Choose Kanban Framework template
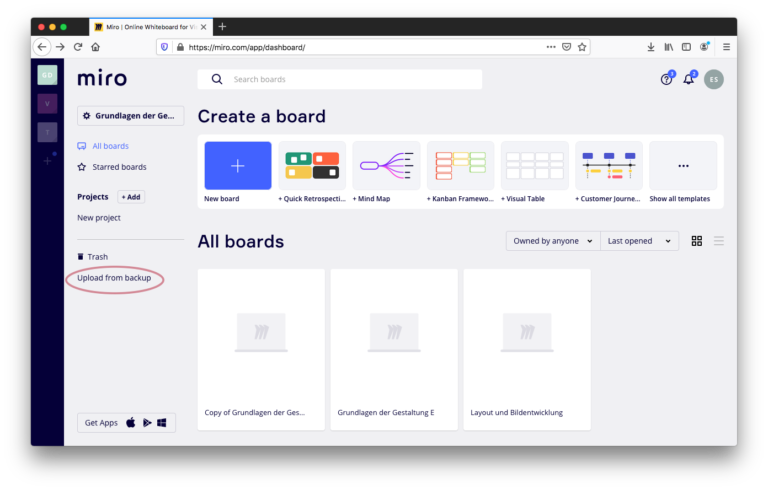The height and width of the screenshot is (490, 768). (x=460, y=166)
